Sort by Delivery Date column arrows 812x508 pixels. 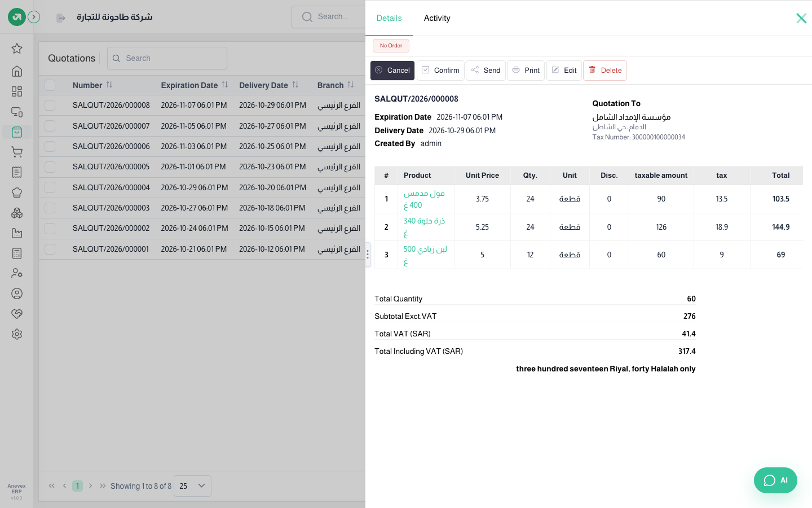295,85
